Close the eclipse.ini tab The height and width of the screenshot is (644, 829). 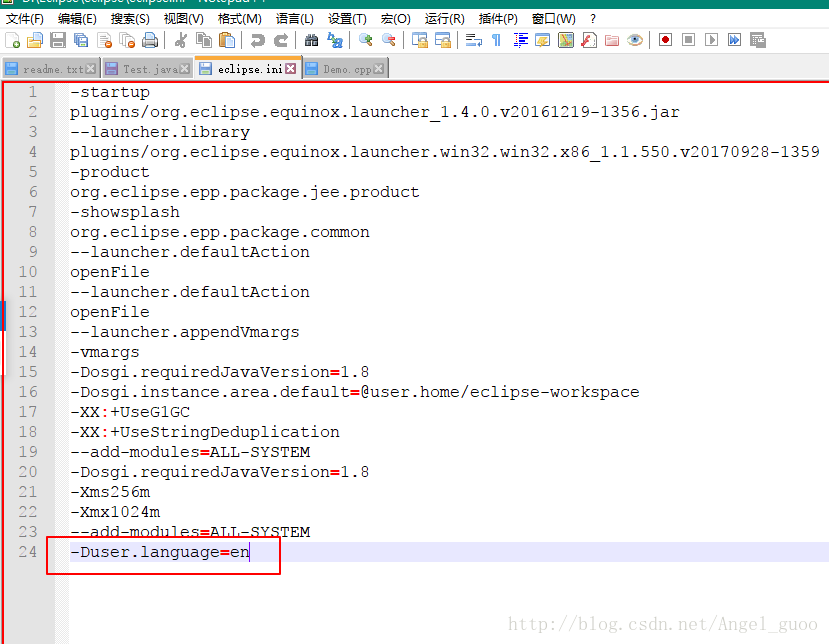(x=291, y=69)
